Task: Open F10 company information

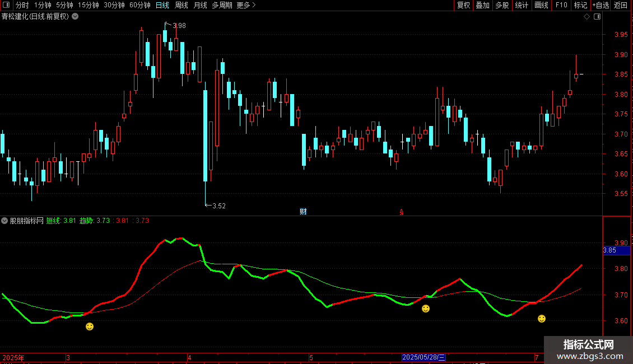Action: [x=561, y=5]
